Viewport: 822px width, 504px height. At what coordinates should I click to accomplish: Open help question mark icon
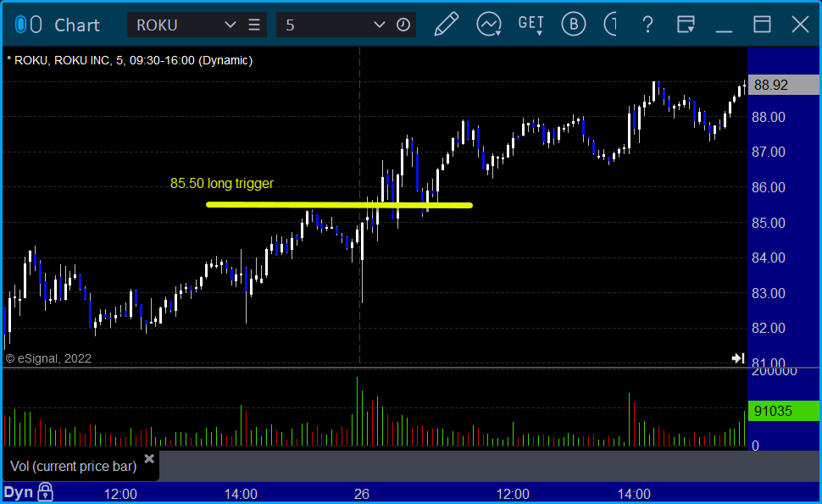(x=647, y=24)
